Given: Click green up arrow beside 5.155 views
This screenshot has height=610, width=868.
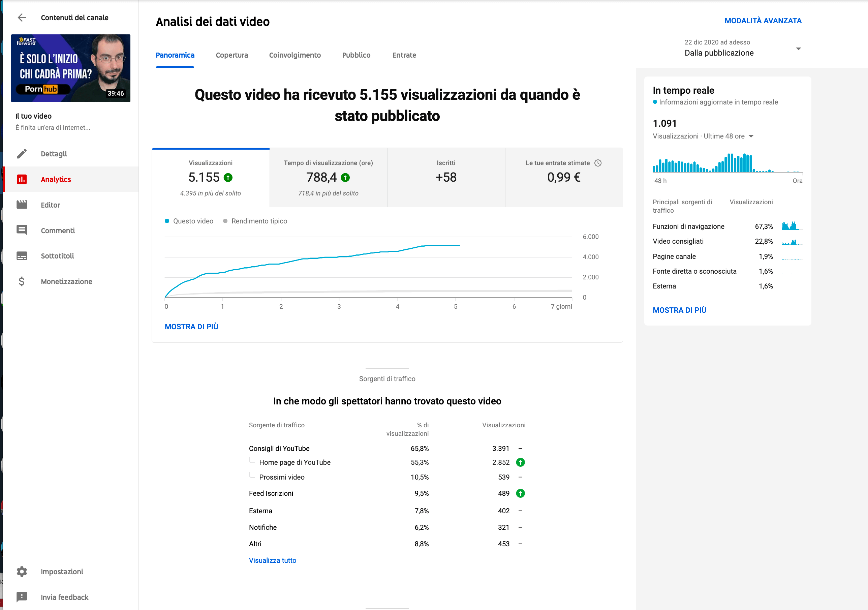Looking at the screenshot, I should point(228,177).
